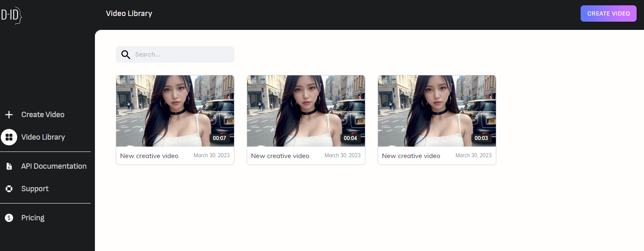Click the Video Library page heading

pyautogui.click(x=129, y=14)
